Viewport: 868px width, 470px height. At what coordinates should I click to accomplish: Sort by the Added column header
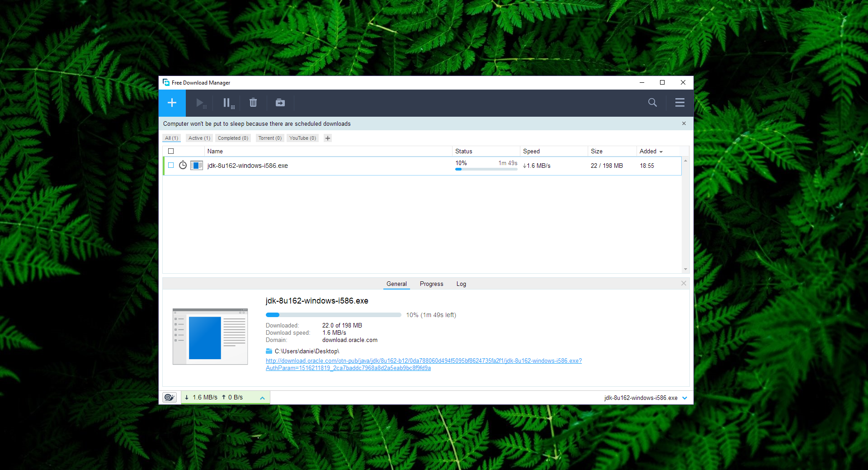click(x=651, y=151)
